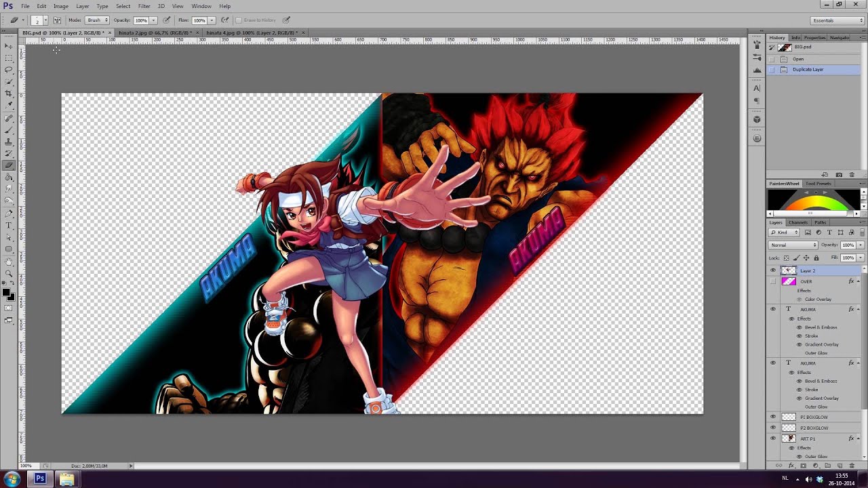This screenshot has width=868, height=488.
Task: Click the options bar Flow value field
Action: [199, 20]
